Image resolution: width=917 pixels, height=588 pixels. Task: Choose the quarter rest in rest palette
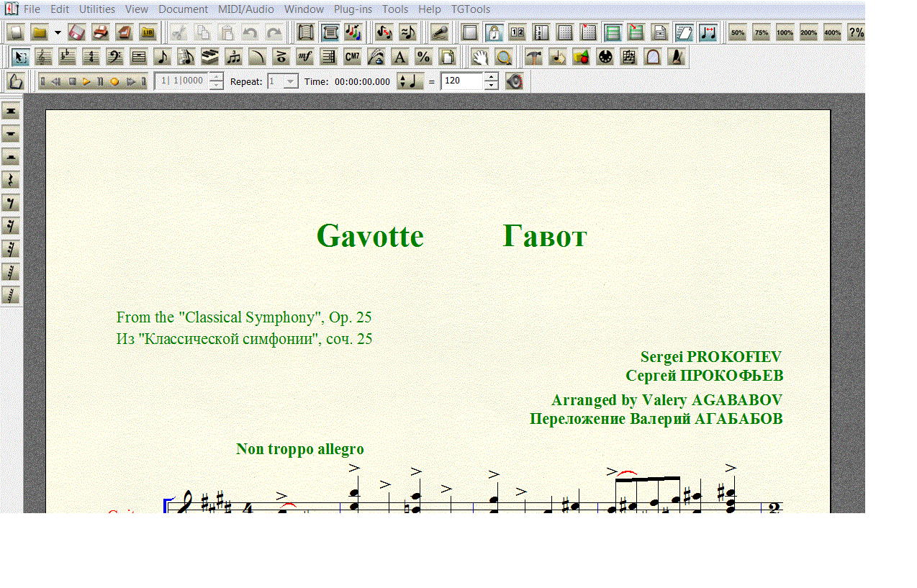coord(11,180)
